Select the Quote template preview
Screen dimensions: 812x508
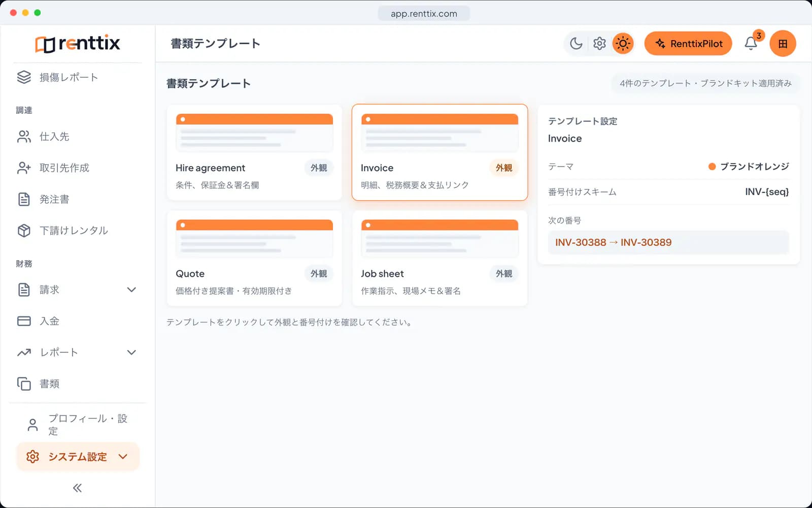254,239
